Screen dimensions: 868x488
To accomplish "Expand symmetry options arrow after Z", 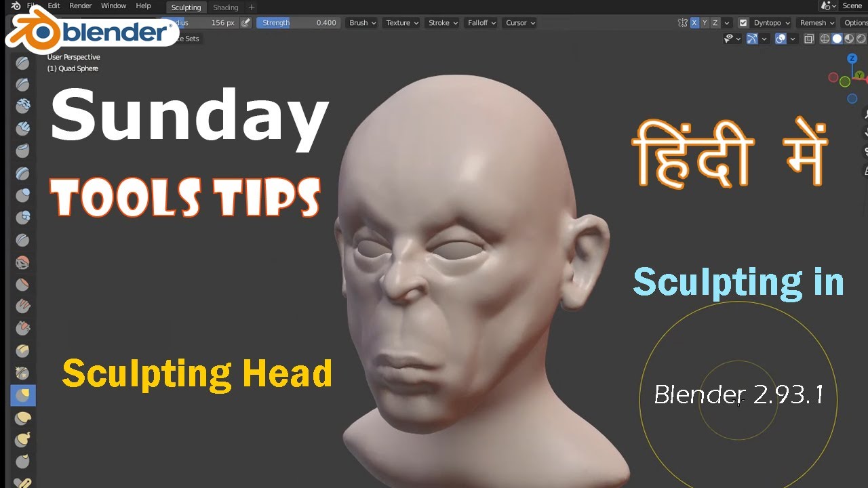I will (x=727, y=23).
